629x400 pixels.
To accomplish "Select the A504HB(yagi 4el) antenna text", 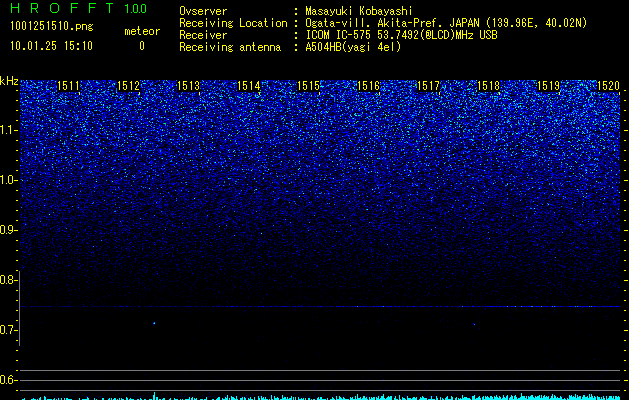I will pyautogui.click(x=353, y=47).
